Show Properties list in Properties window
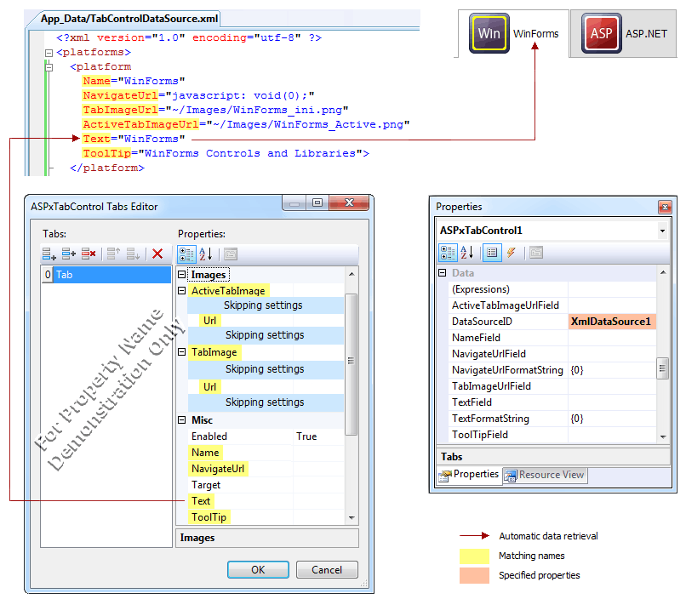This screenshot has width=686, height=616. tap(492, 253)
